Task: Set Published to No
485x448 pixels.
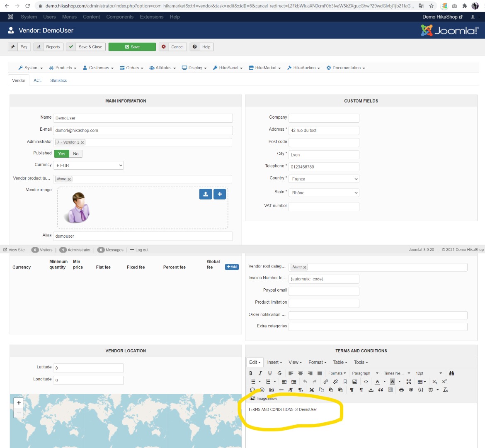Action: tap(76, 154)
